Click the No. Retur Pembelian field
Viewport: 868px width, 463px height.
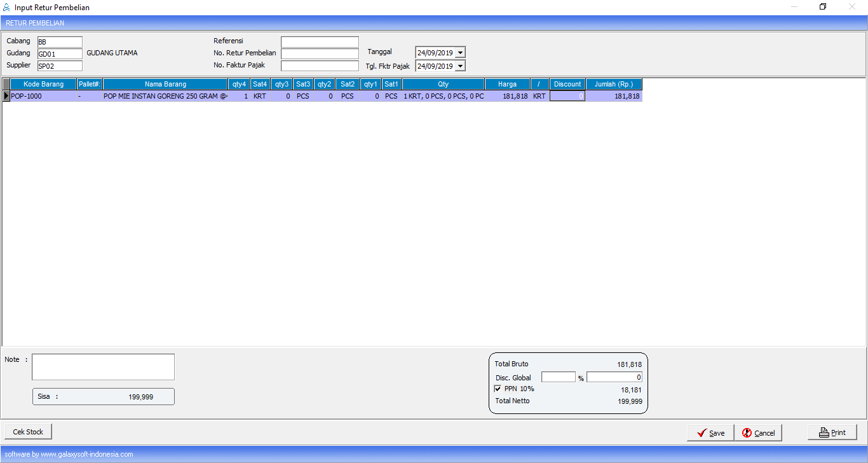[320, 54]
